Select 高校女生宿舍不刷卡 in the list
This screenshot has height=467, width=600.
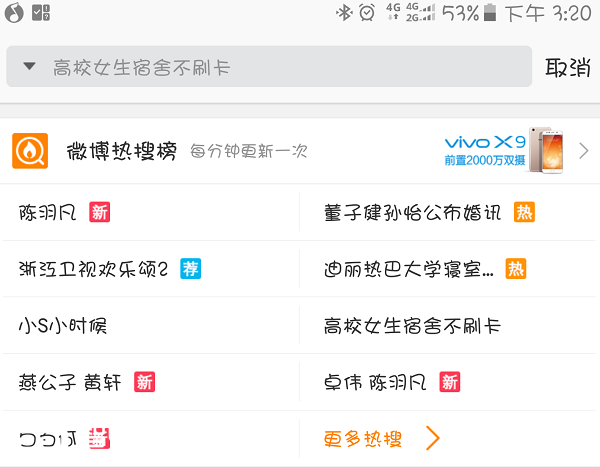tap(412, 326)
